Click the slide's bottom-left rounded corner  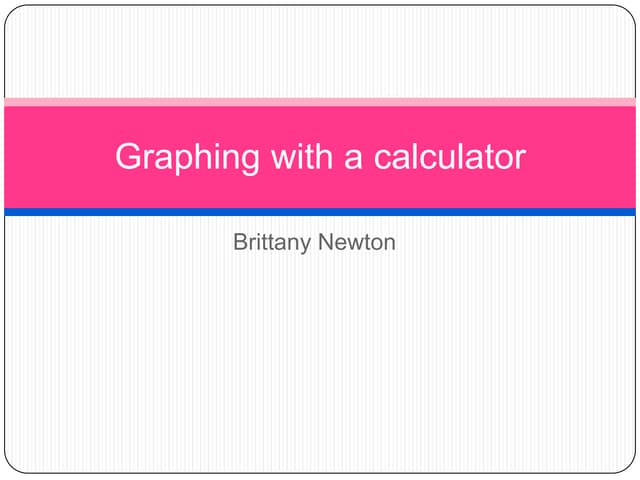pos(12,466)
